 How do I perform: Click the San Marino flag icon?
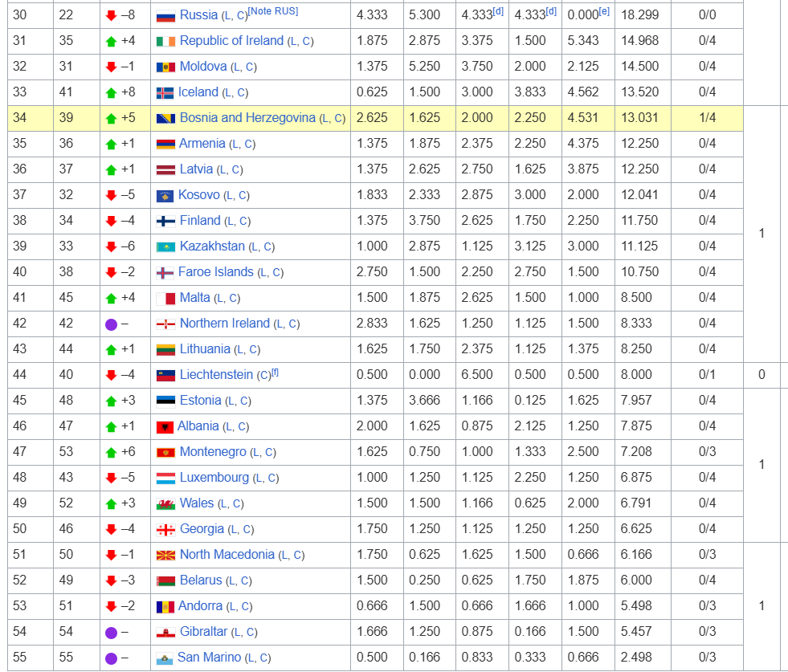coord(165,658)
